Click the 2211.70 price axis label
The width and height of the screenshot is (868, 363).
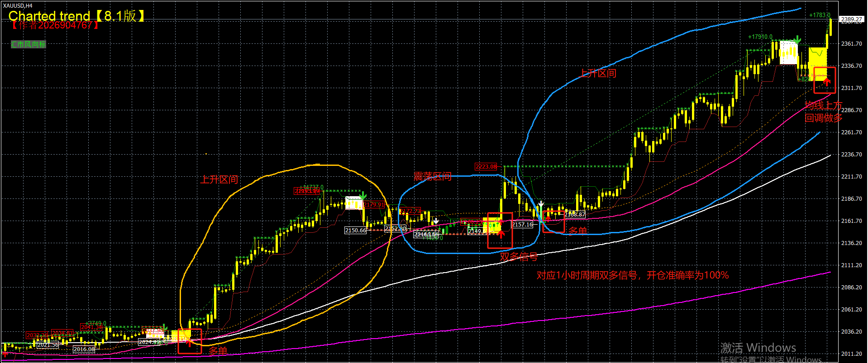pyautogui.click(x=851, y=177)
